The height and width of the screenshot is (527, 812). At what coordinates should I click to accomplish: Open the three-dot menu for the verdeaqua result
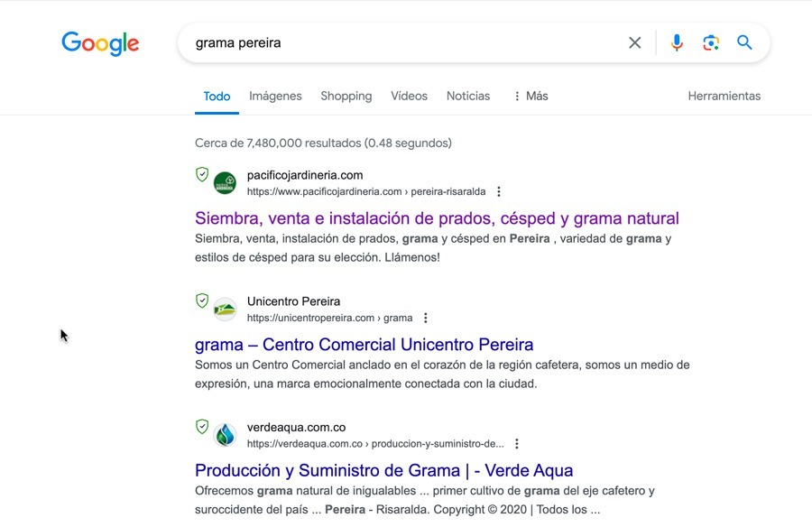[517, 444]
